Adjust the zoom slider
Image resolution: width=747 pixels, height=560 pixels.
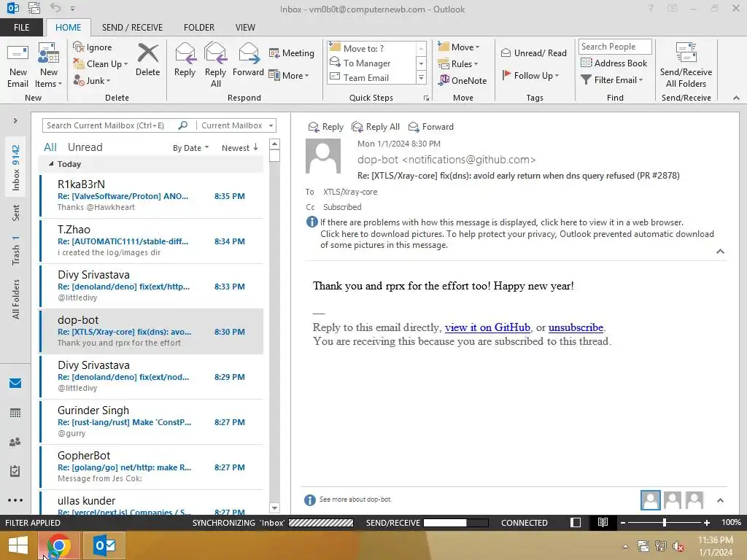tap(664, 522)
